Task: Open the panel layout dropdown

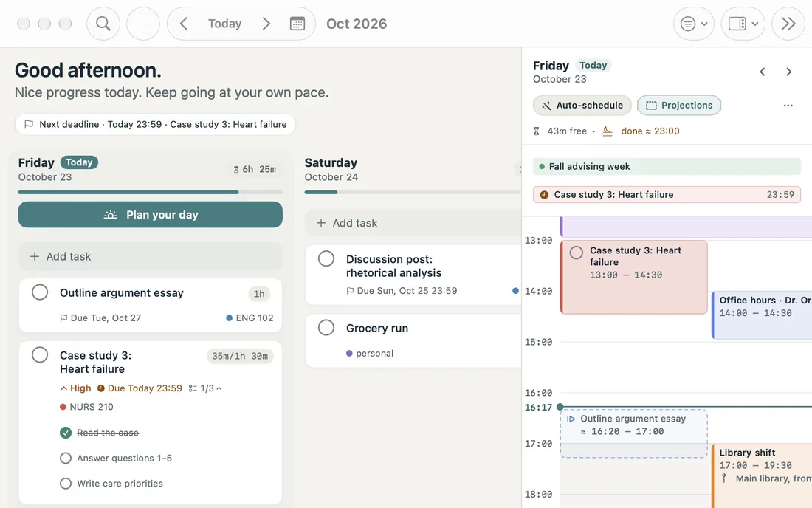Action: (x=743, y=24)
